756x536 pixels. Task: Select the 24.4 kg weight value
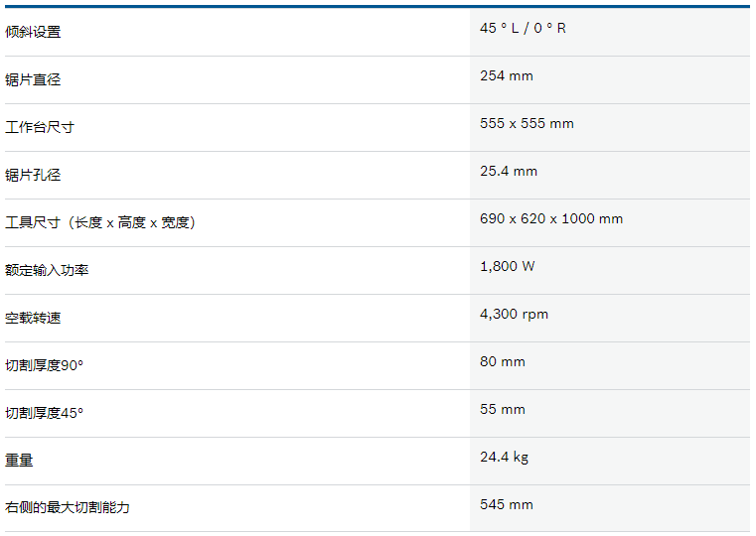point(504,457)
